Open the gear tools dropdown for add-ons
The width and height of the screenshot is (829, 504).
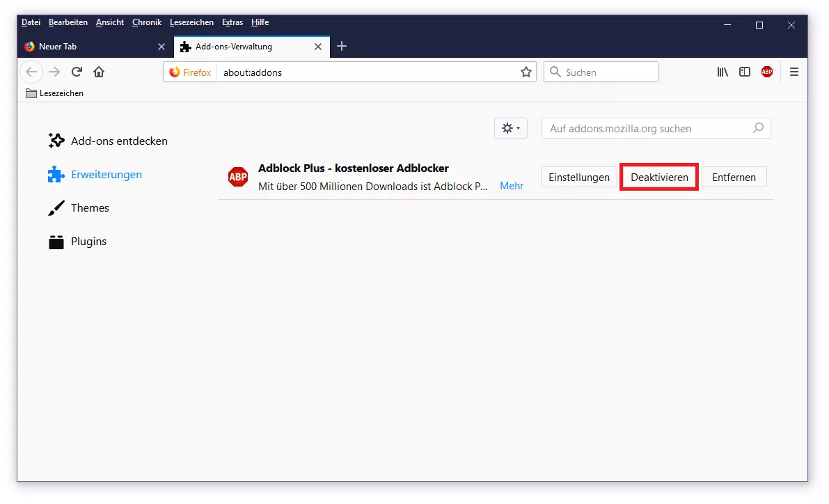coord(510,128)
